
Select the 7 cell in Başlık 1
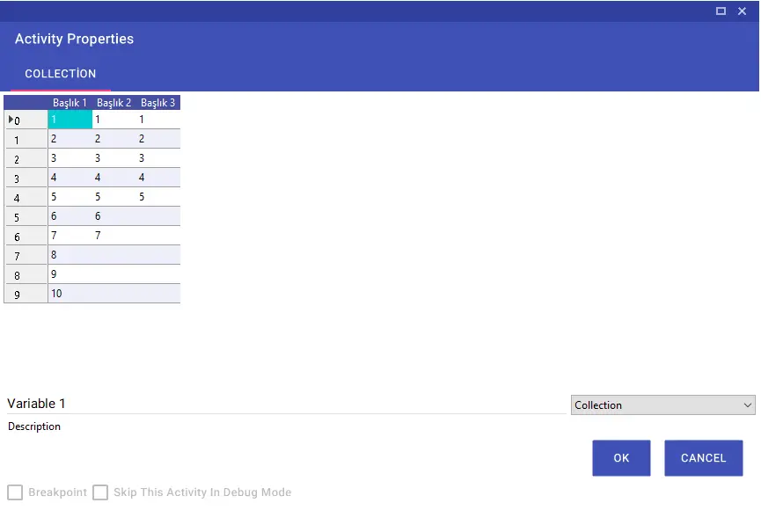[x=70, y=236]
